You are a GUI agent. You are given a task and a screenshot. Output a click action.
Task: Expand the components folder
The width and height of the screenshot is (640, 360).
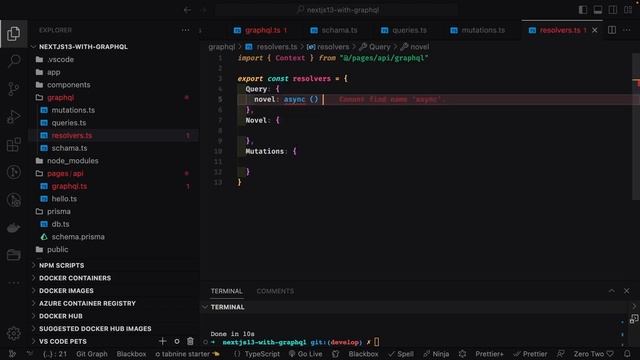tap(69, 85)
